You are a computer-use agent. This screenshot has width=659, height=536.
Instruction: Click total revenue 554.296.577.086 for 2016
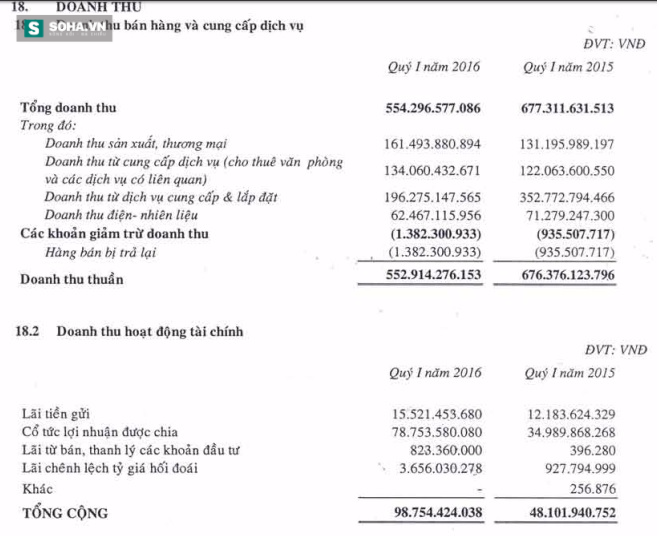(433, 108)
